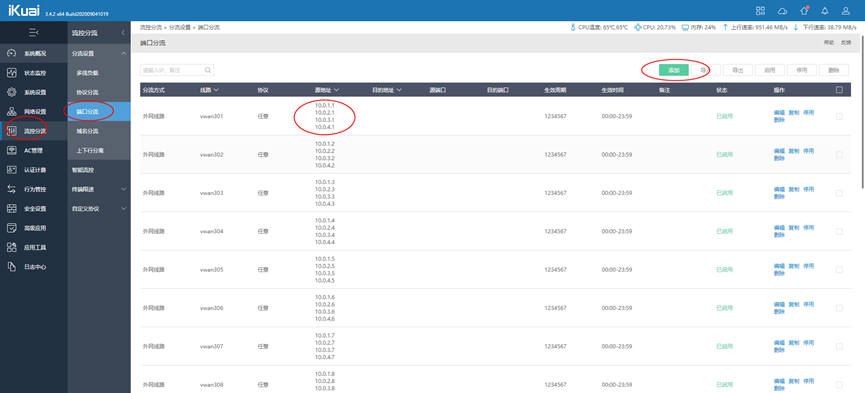Viewport: 865px width, 393px height.
Task: Collapse the 流控分流 secondary panel arrow
Action: (123, 33)
